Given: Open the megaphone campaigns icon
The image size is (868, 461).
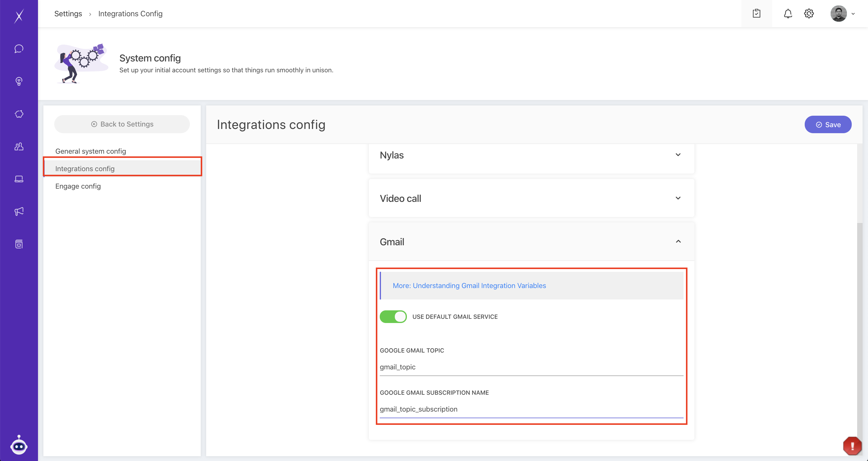Looking at the screenshot, I should point(19,211).
